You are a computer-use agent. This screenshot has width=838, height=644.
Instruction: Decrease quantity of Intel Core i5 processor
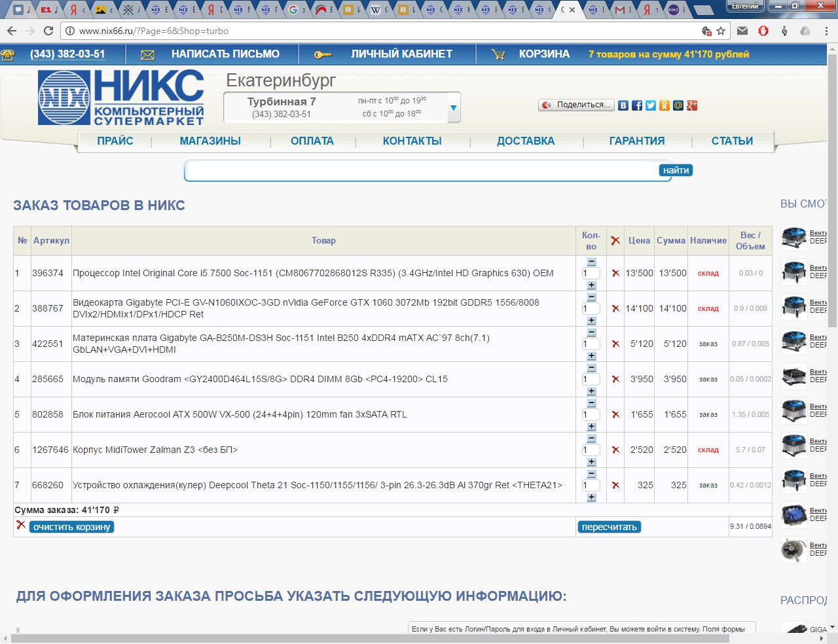pyautogui.click(x=591, y=262)
